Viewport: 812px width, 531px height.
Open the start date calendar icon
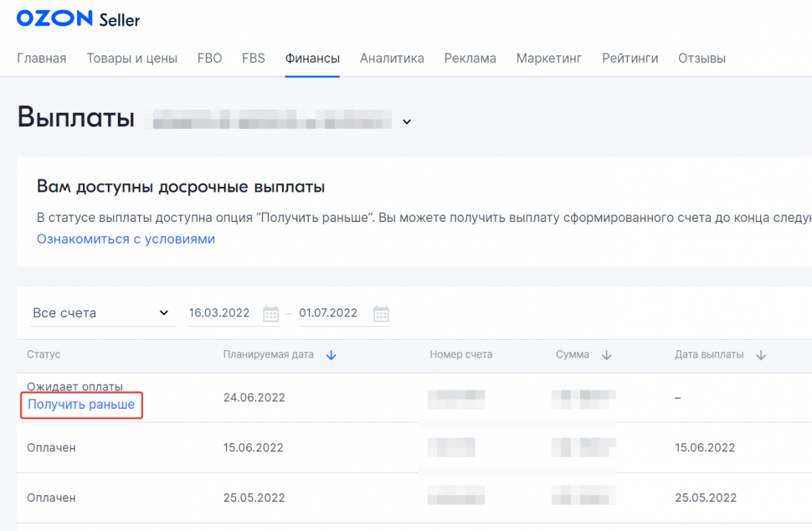tap(271, 313)
